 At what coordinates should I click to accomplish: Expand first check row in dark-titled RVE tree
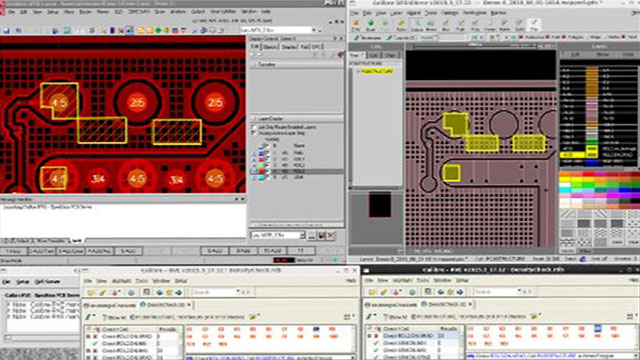coord(370,336)
